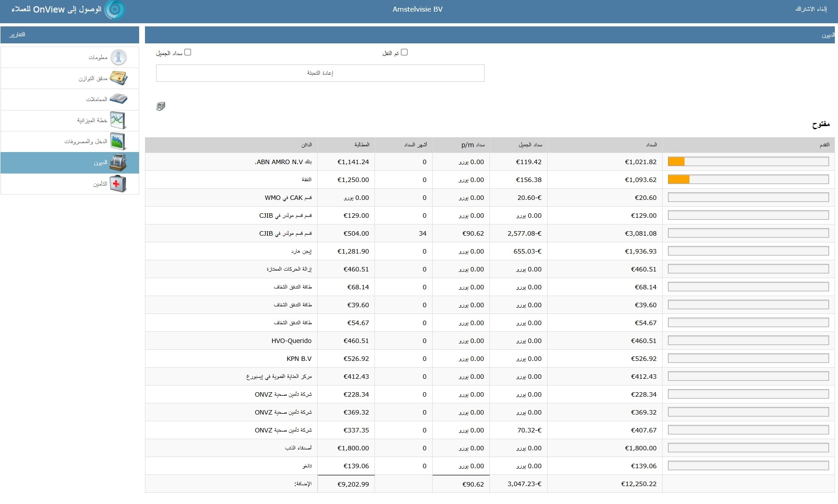Screen dimensions: 838x504
Task: Click the التأمين first-aid kit icon
Action: coord(118,184)
